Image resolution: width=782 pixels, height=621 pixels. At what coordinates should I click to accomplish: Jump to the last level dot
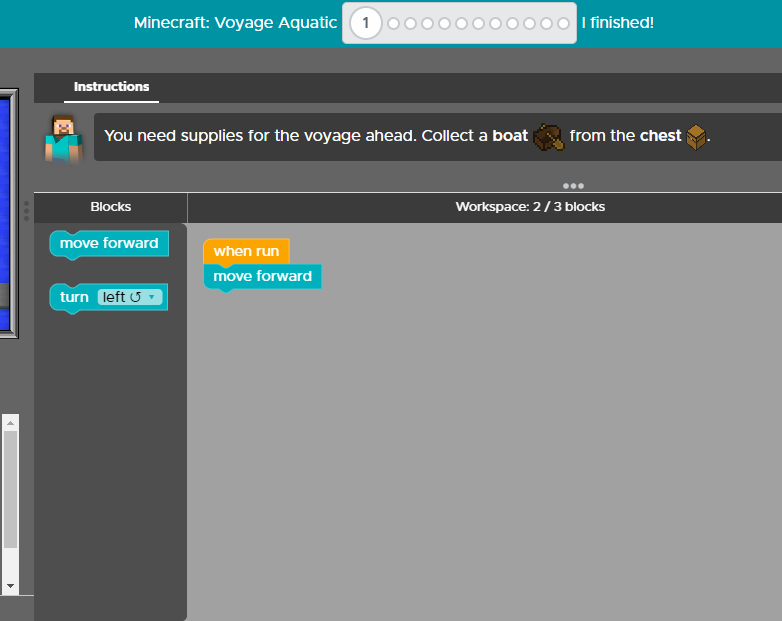pos(563,23)
